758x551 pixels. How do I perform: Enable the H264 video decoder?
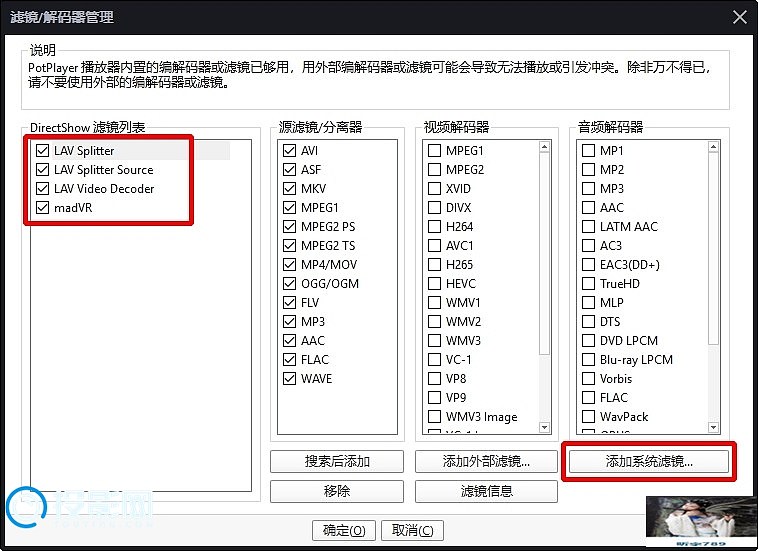(434, 227)
